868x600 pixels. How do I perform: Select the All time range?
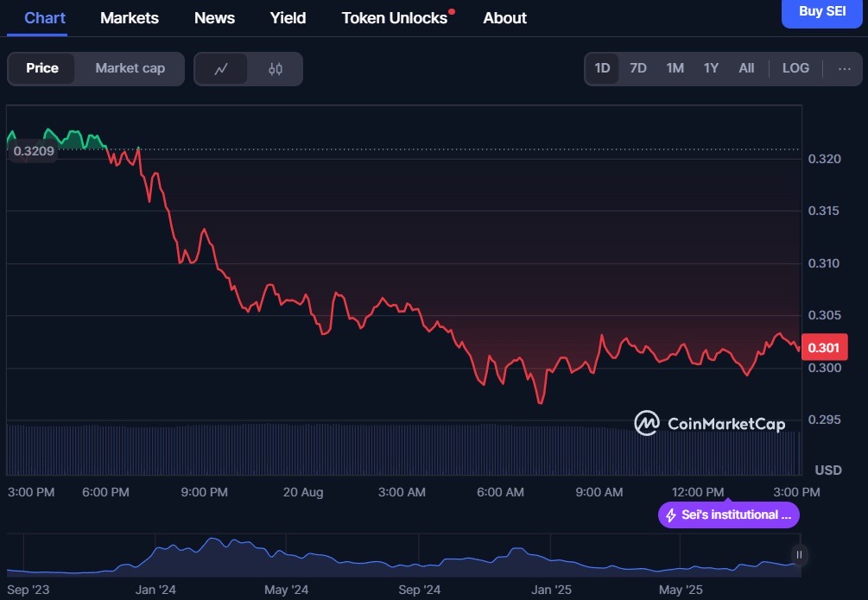(746, 69)
